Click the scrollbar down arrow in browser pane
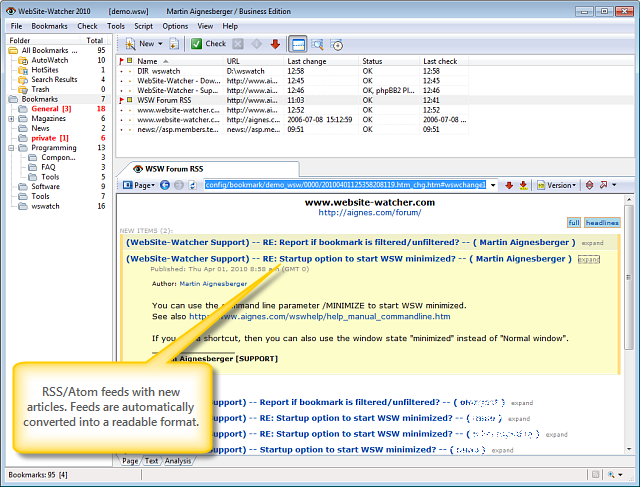 click(x=629, y=449)
